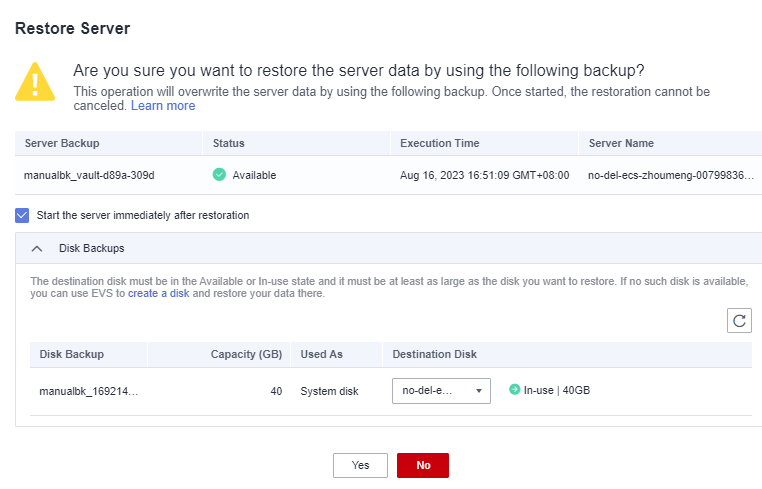Viewport: 762px width, 489px height.
Task: Cancel restoration with the No button
Action: 422,465
